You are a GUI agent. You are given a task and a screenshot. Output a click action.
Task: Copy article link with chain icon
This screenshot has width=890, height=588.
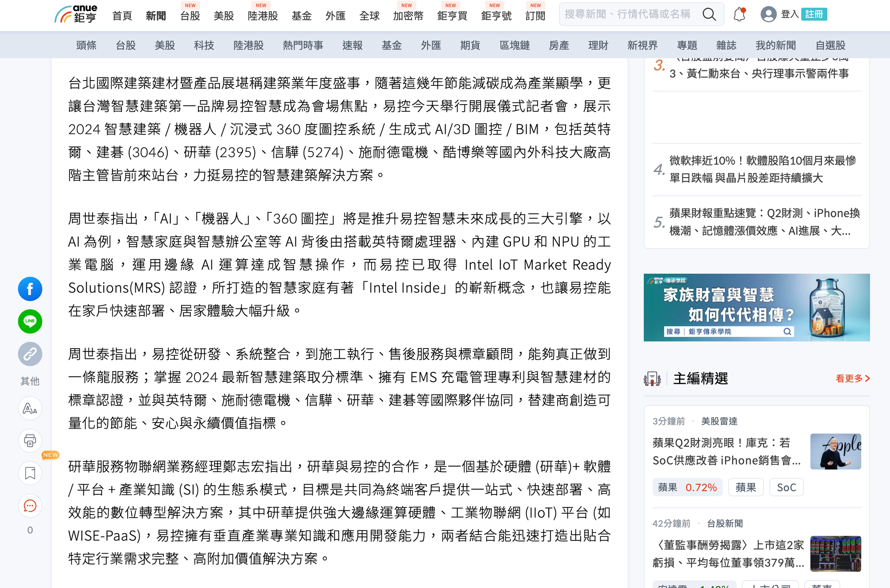coord(30,354)
